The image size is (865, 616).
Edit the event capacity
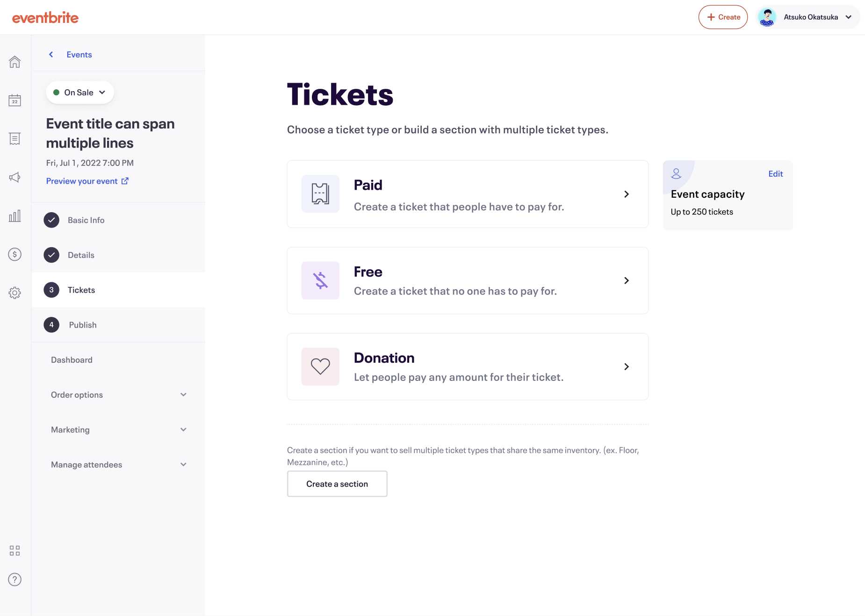pos(775,174)
